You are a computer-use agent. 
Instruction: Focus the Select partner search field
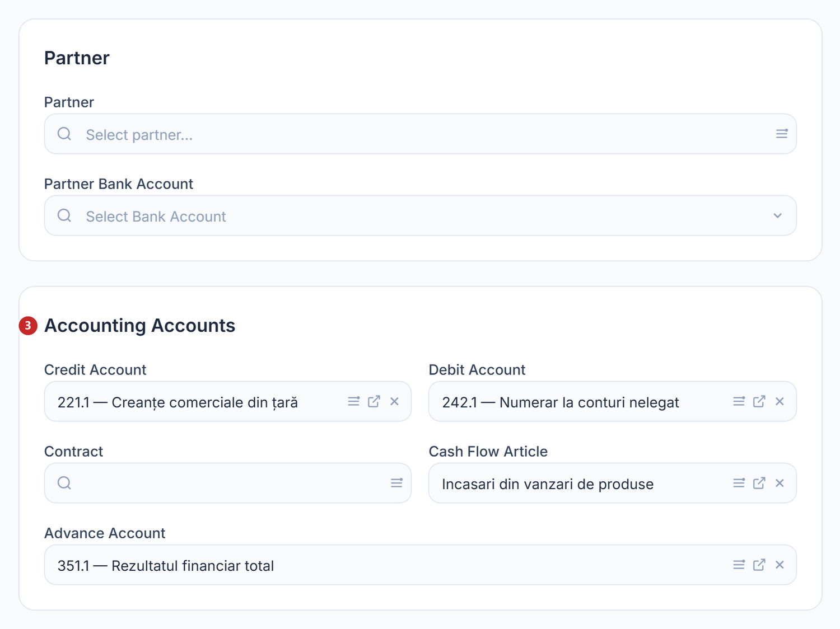(420, 134)
